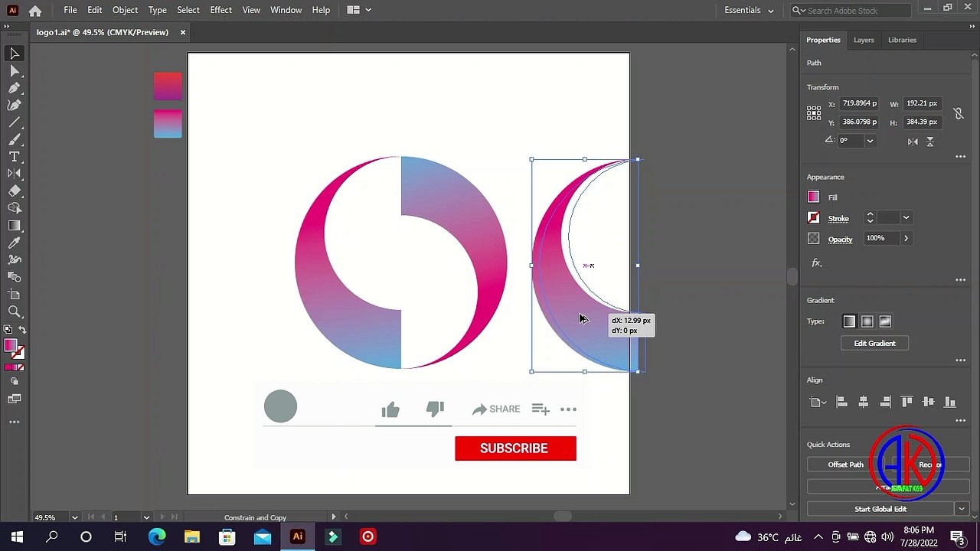Click the Stroke swatch in Appearance
This screenshot has width=980, height=551.
click(813, 218)
